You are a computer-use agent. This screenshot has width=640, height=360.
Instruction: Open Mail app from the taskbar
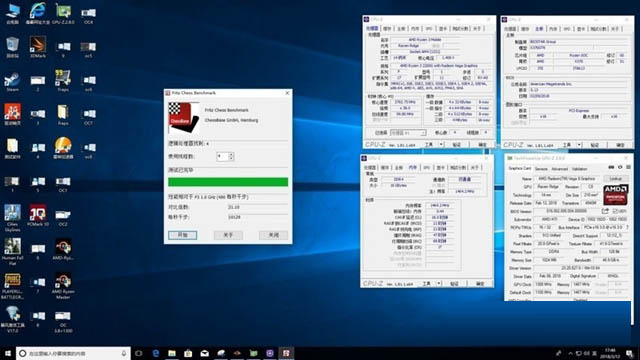(x=204, y=353)
